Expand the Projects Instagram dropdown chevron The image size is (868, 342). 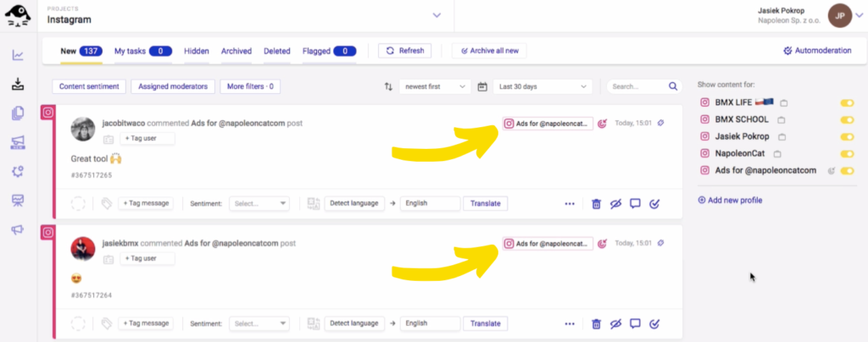click(x=437, y=14)
